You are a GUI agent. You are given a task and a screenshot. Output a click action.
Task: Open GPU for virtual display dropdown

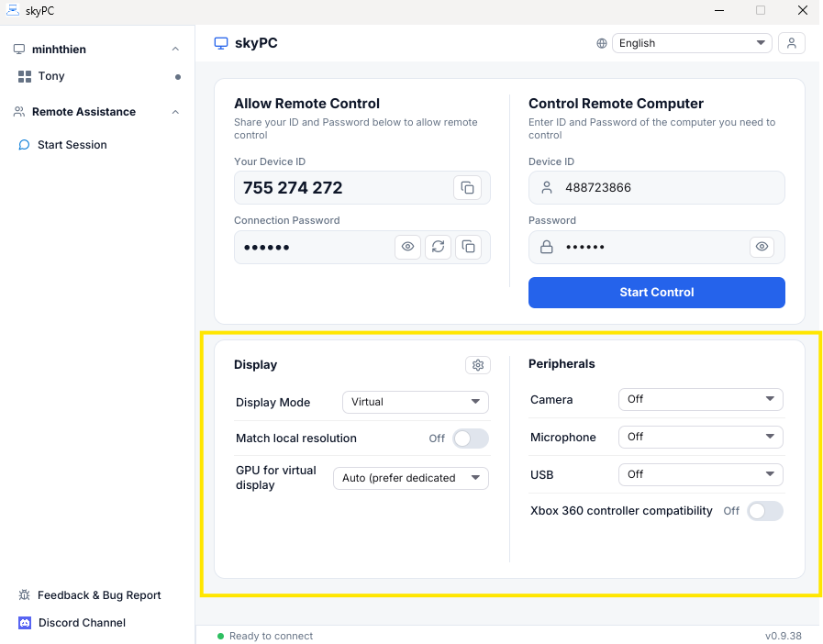tap(411, 478)
